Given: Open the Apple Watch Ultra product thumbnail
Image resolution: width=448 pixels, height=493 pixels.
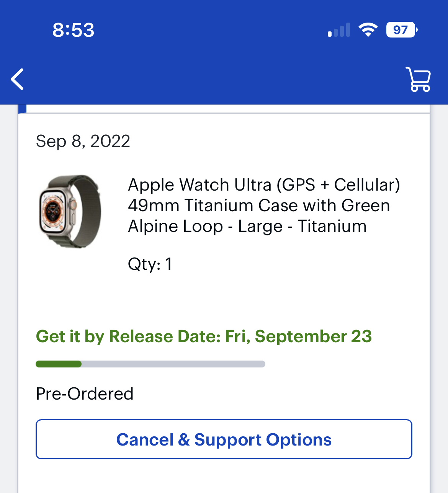Looking at the screenshot, I should pyautogui.click(x=70, y=211).
